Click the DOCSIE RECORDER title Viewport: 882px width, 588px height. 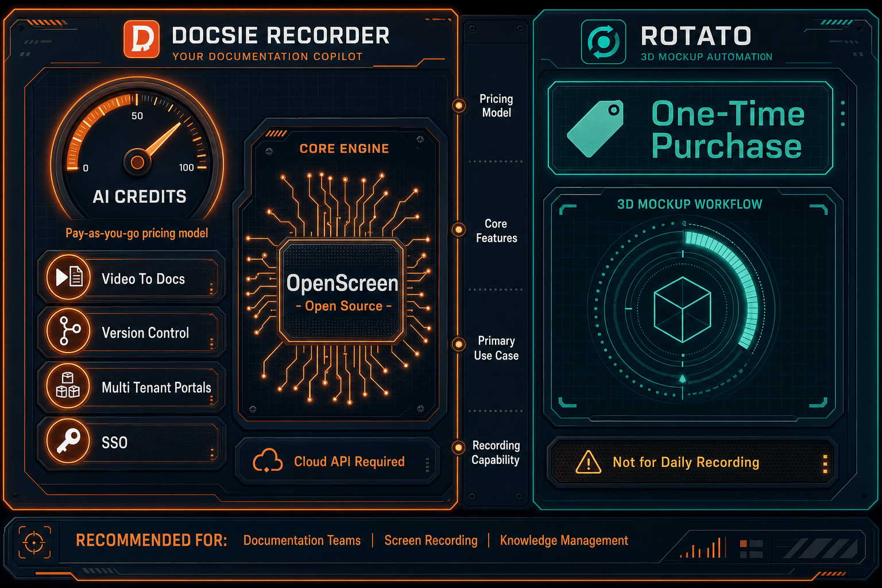[x=281, y=36]
